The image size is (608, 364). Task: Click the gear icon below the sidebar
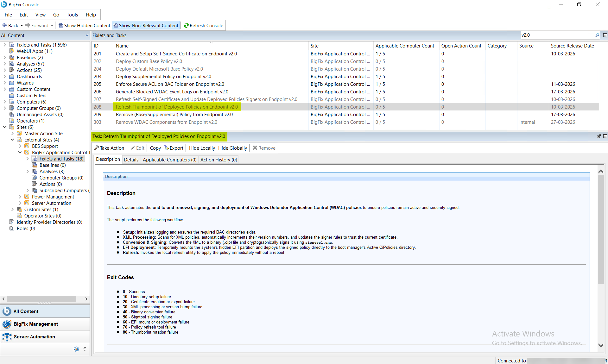(76, 349)
